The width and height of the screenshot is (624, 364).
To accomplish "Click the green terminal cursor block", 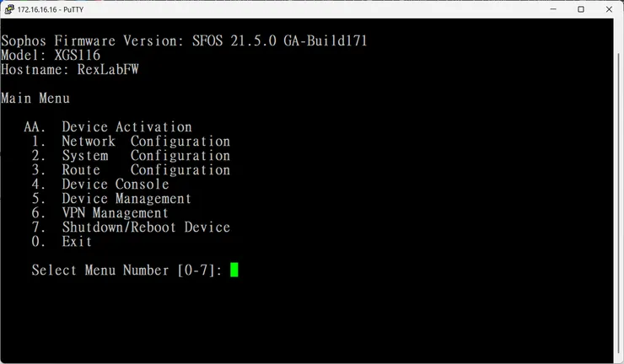I will click(234, 270).
